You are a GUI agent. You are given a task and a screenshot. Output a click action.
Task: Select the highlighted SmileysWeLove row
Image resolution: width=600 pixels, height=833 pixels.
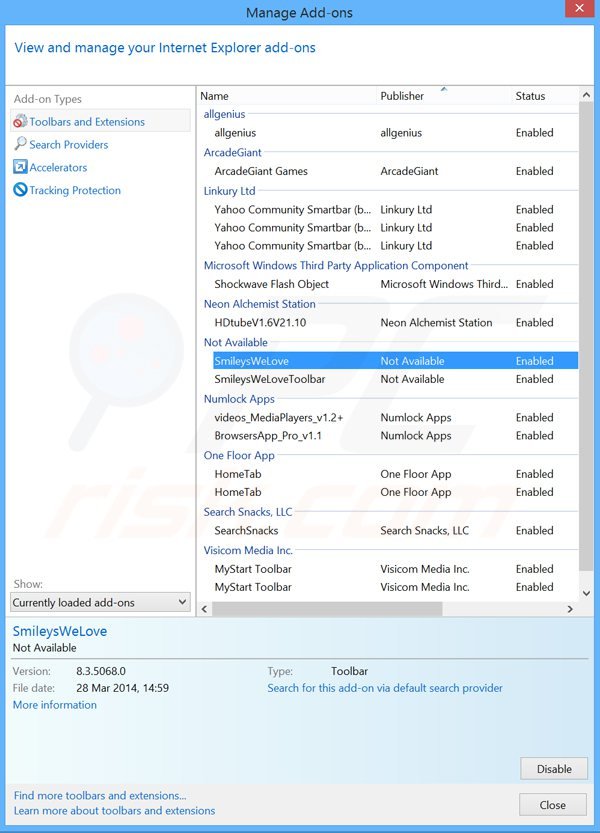point(395,361)
